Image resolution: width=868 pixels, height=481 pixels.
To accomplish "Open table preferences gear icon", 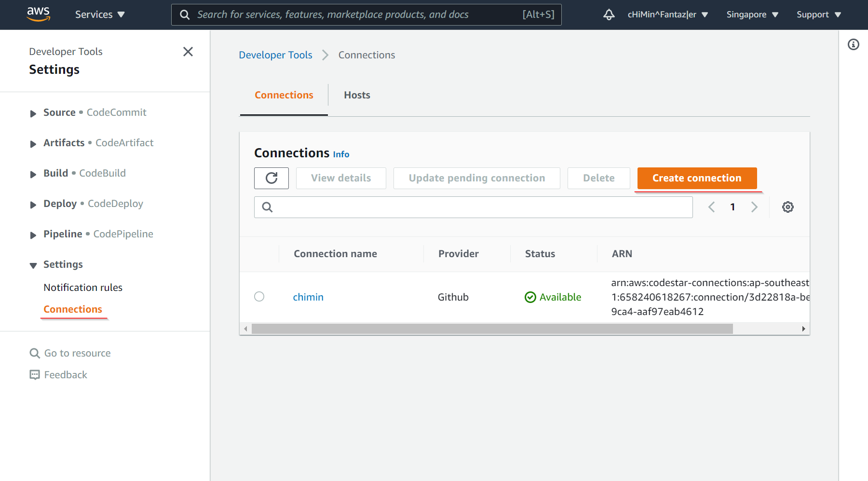I will pos(787,207).
